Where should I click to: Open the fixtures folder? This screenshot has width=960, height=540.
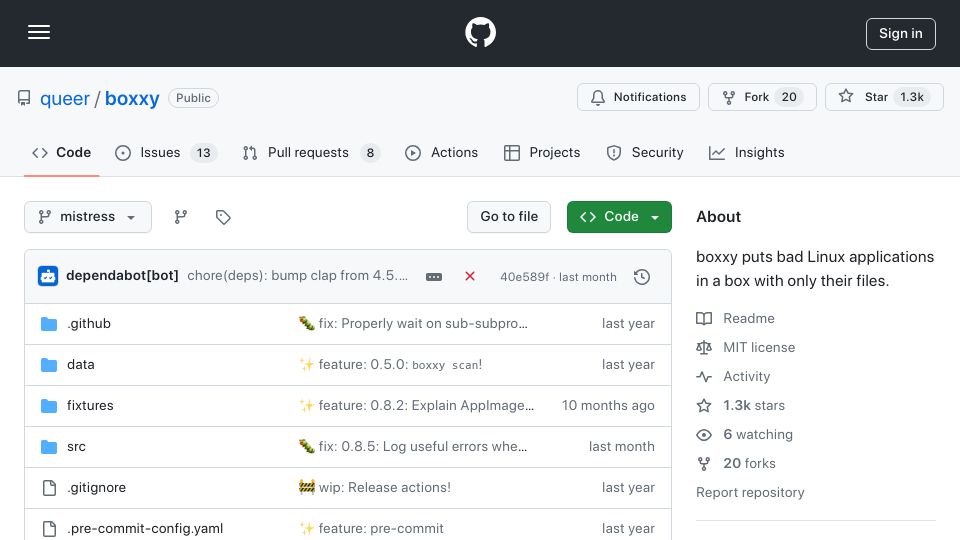(x=90, y=405)
